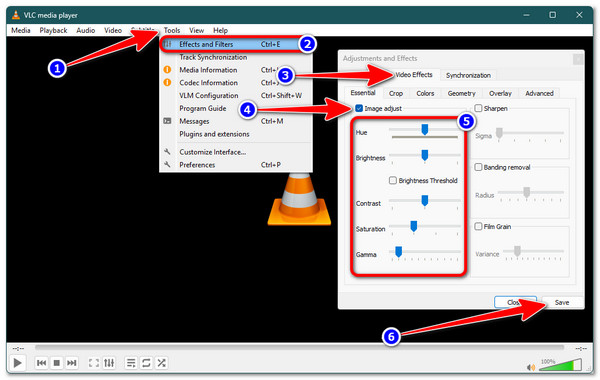Click the Hue slider handle
The width and height of the screenshot is (600, 380).
[x=425, y=129]
